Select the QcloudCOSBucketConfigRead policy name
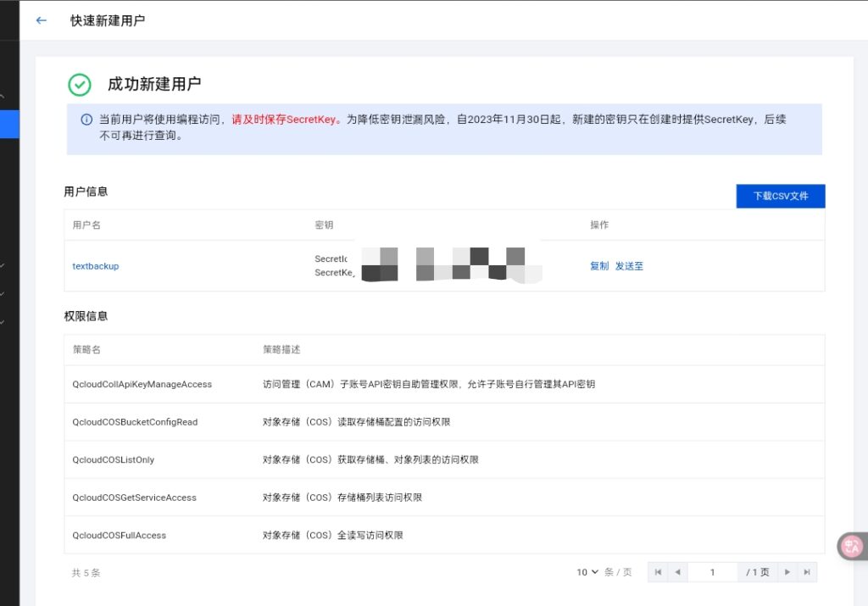Image resolution: width=868 pixels, height=606 pixels. 135,422
